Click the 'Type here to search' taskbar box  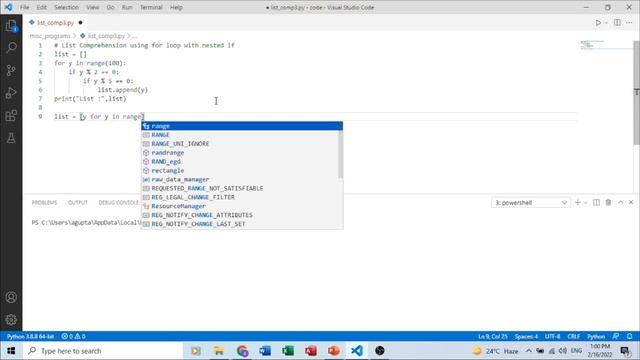(x=102, y=351)
